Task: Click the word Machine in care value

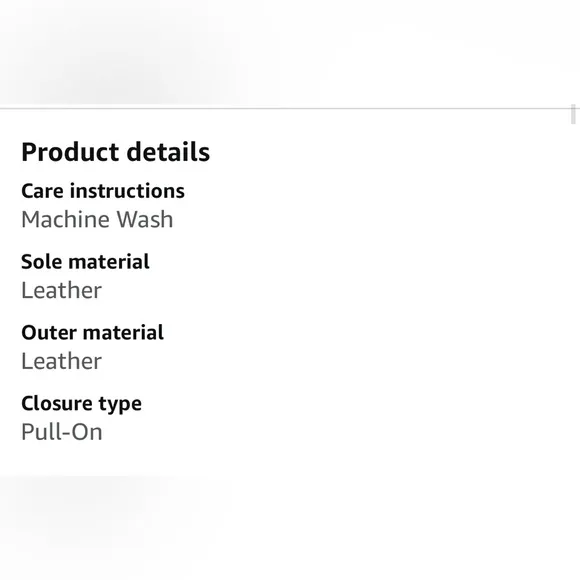Action: [x=66, y=219]
